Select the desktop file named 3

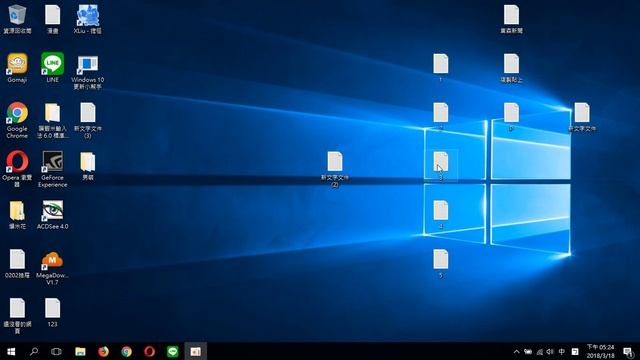tap(440, 166)
